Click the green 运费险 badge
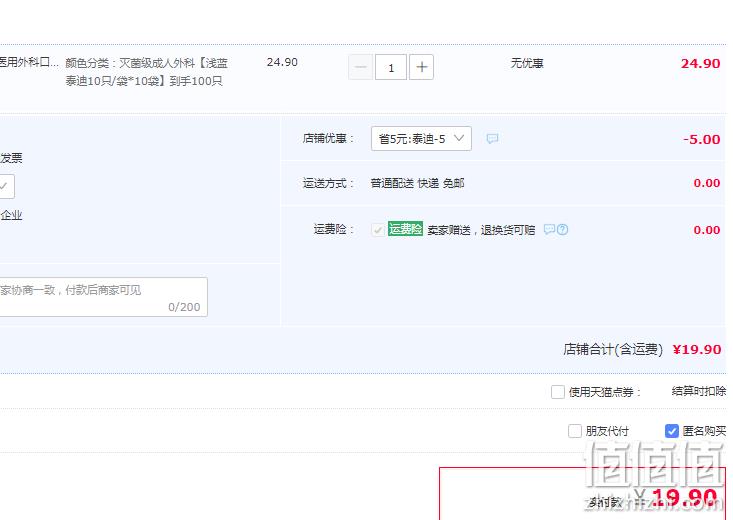733x520 pixels. (405, 229)
